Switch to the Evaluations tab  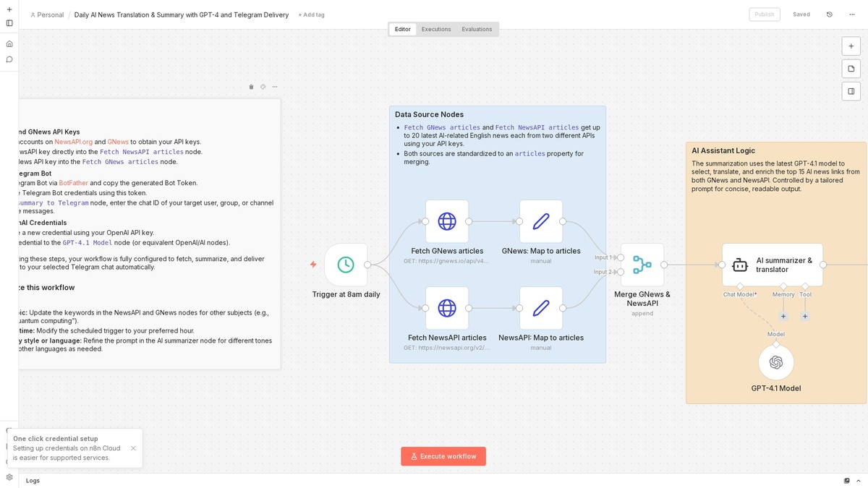[477, 30]
